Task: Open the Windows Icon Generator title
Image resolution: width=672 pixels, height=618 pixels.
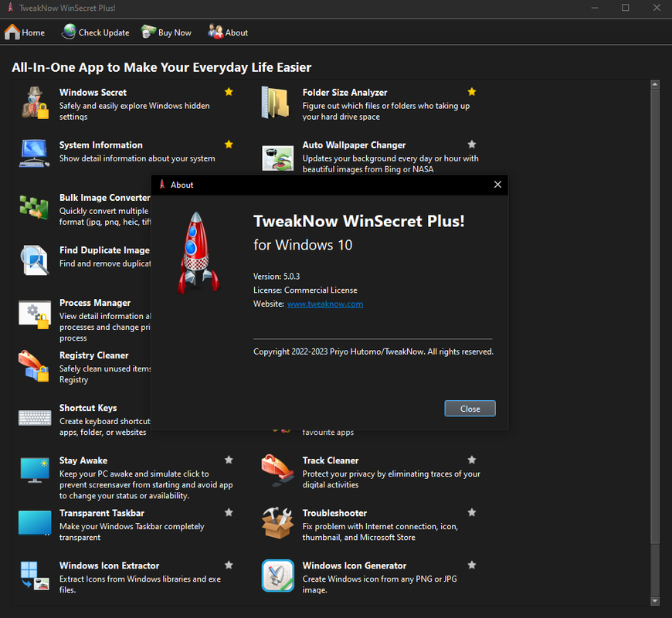Action: 355,565
